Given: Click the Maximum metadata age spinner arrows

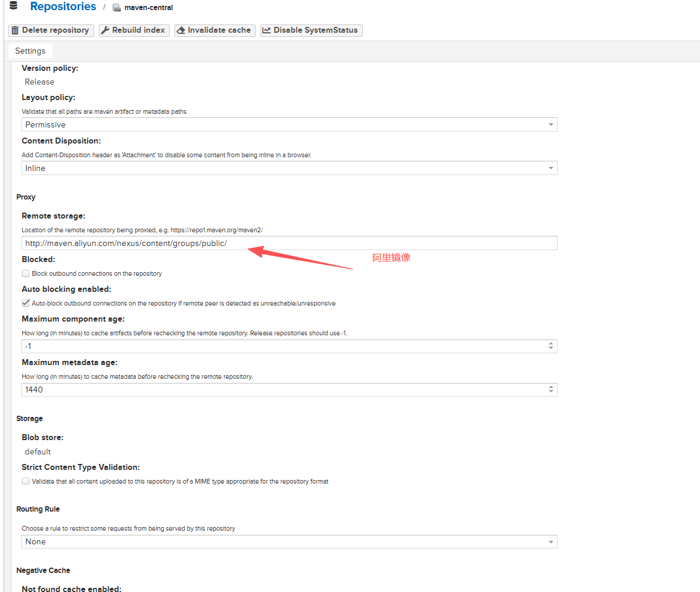Looking at the screenshot, I should click(x=551, y=390).
